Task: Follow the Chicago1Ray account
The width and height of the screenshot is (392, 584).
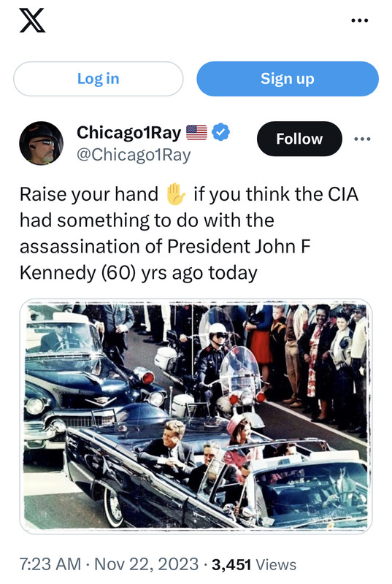Action: (299, 139)
